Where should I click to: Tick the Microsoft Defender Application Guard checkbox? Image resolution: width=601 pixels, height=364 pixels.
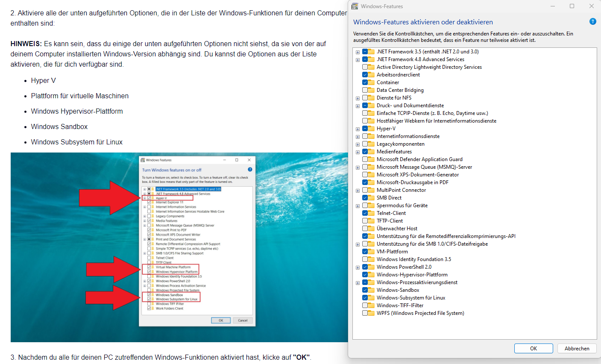pos(365,159)
